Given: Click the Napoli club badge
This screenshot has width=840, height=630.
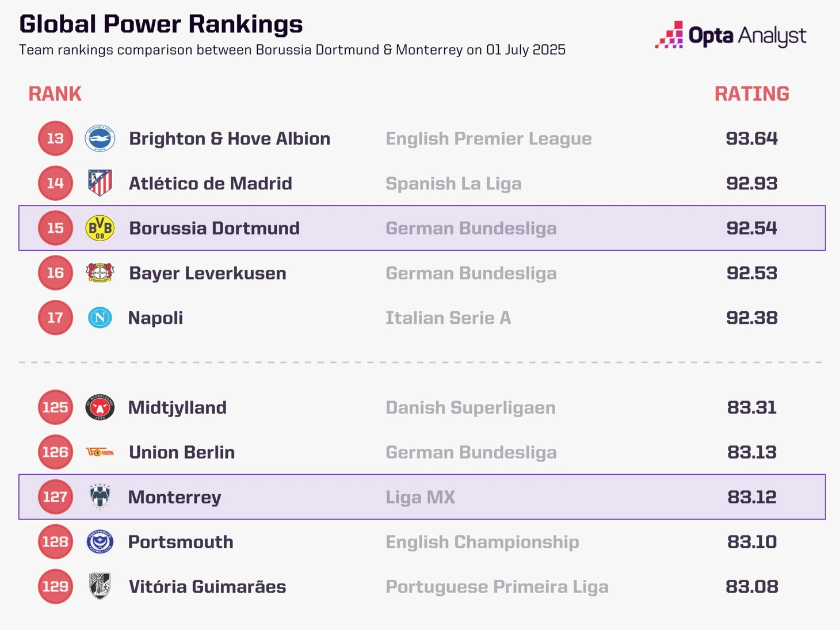Looking at the screenshot, I should tap(100, 318).
